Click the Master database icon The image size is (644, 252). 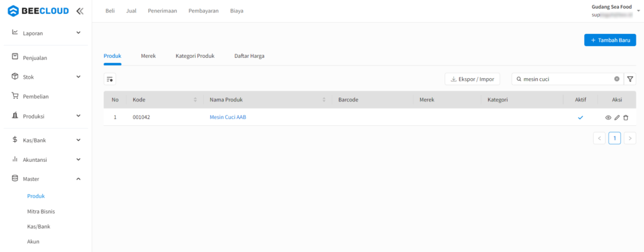pyautogui.click(x=15, y=178)
